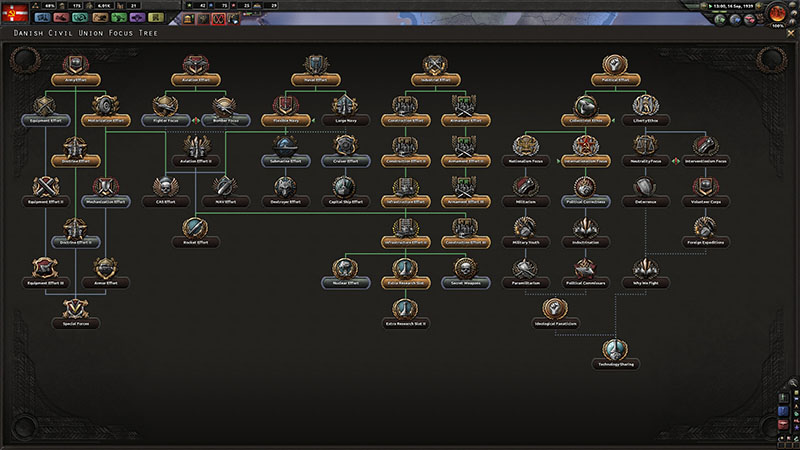Viewport: 800px width, 450px height.
Task: Select the Military Youth focus
Action: pyautogui.click(x=526, y=233)
